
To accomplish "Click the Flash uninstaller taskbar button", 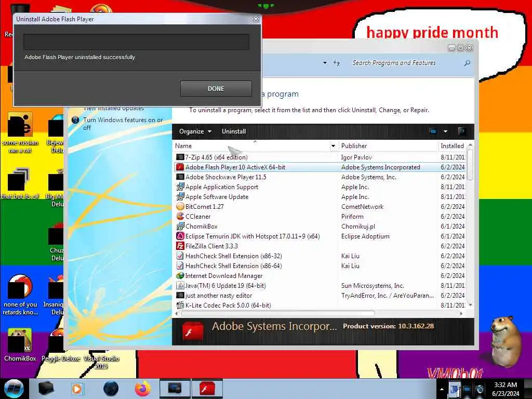I will click(x=207, y=389).
